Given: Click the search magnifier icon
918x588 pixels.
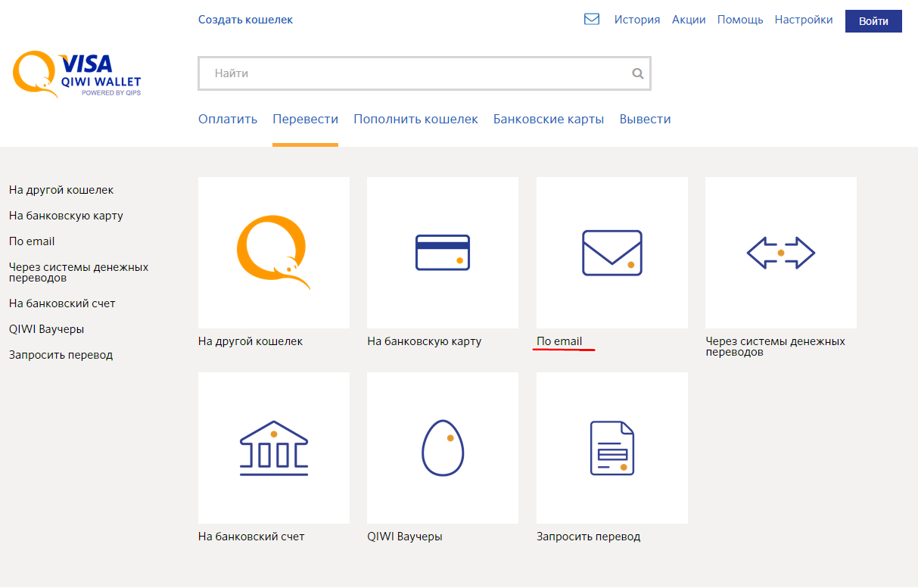Looking at the screenshot, I should (637, 74).
